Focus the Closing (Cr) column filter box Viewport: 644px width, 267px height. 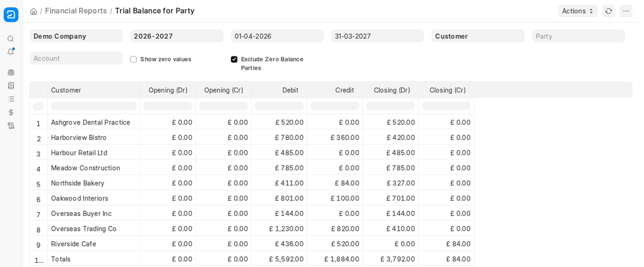click(446, 106)
